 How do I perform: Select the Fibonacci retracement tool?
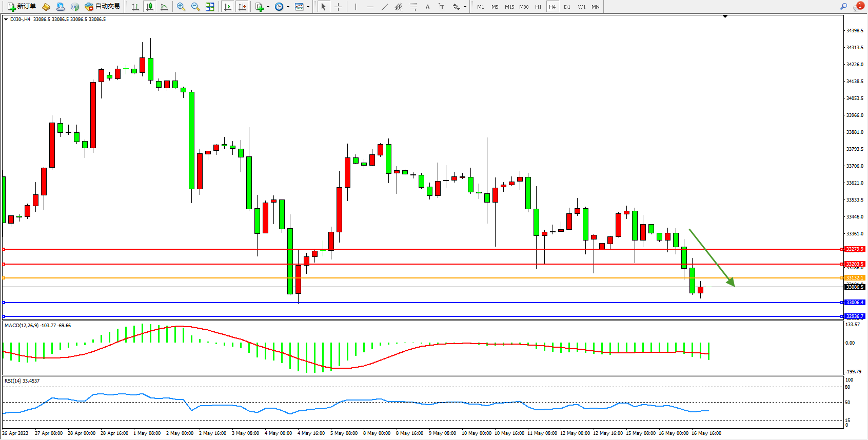(413, 7)
